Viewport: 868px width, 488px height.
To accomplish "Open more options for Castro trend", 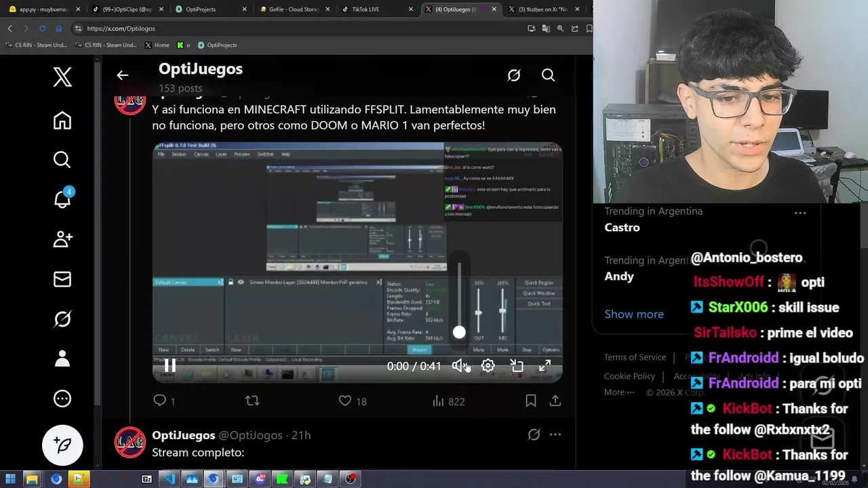I will tap(800, 213).
